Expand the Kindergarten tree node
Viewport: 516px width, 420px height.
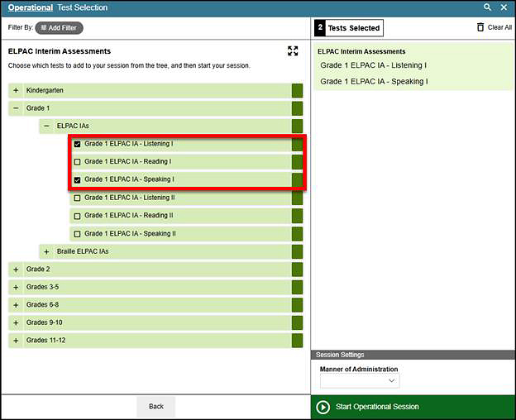pos(16,90)
